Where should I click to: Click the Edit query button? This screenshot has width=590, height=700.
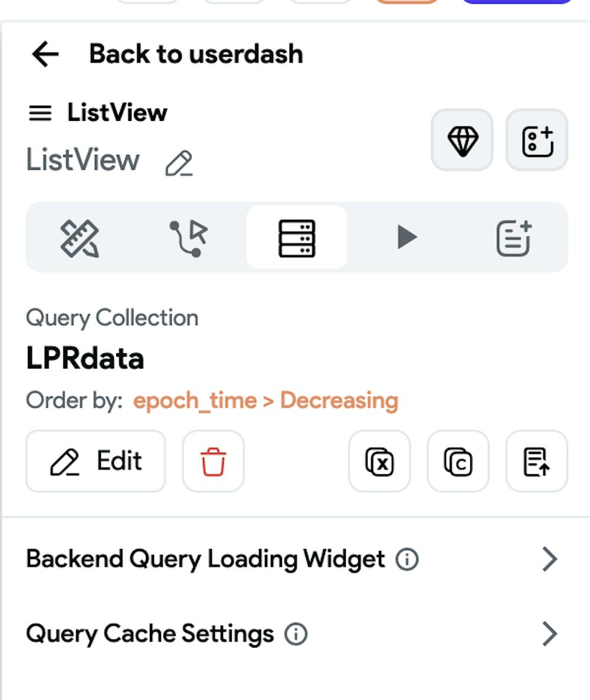(96, 461)
